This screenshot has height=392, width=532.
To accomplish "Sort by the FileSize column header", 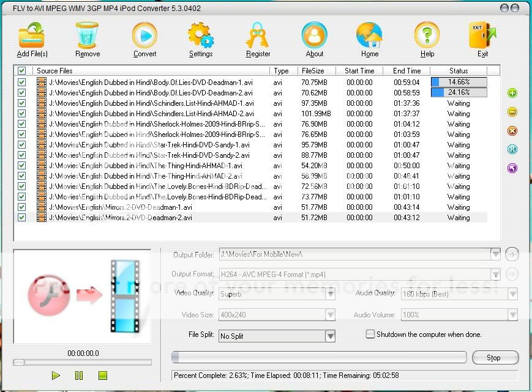I will [x=317, y=70].
